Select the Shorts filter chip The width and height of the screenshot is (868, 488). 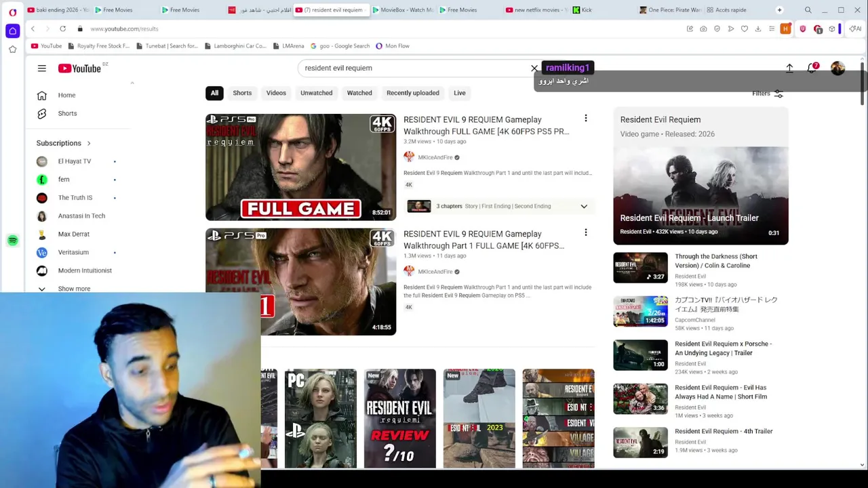(242, 93)
